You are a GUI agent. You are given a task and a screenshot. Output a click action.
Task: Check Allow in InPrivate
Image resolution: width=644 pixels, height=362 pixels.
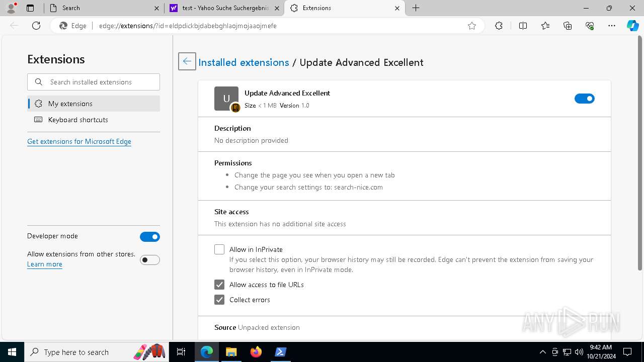219,249
